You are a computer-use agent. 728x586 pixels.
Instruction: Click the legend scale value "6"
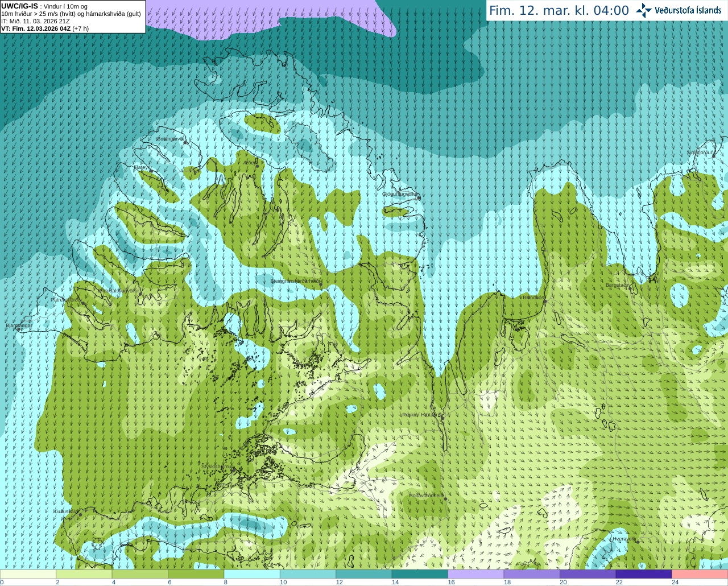(x=169, y=582)
